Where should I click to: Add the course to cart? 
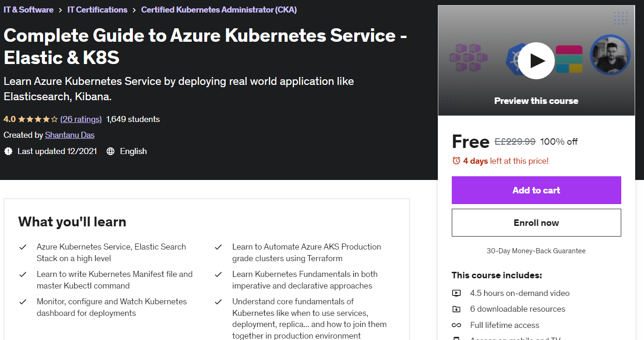click(x=536, y=190)
